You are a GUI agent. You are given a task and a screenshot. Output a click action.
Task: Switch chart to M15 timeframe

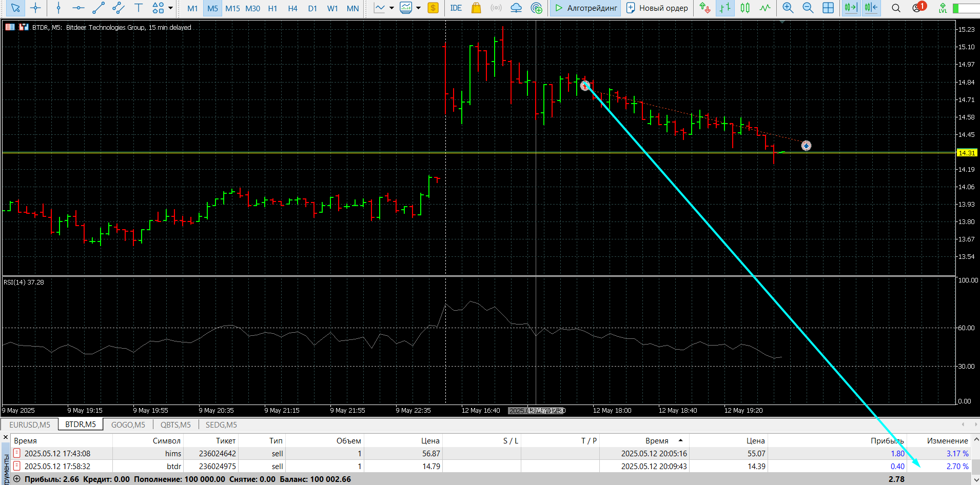coord(232,8)
